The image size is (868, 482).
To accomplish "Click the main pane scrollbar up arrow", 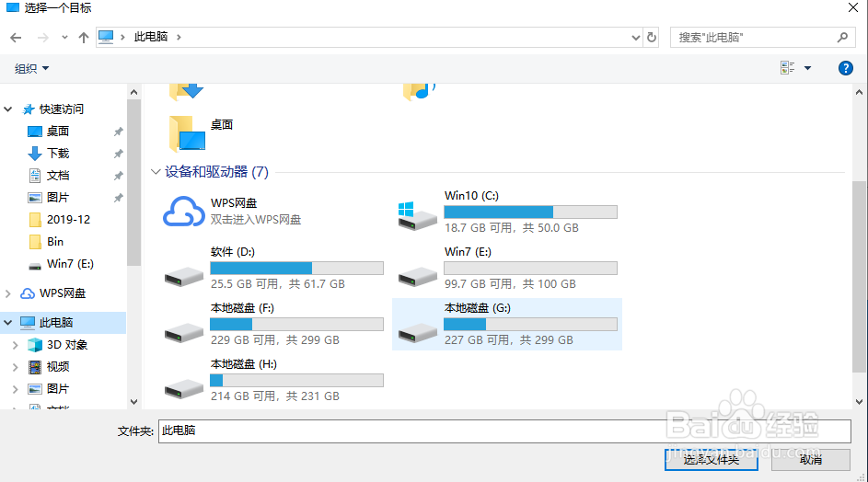I will (859, 92).
